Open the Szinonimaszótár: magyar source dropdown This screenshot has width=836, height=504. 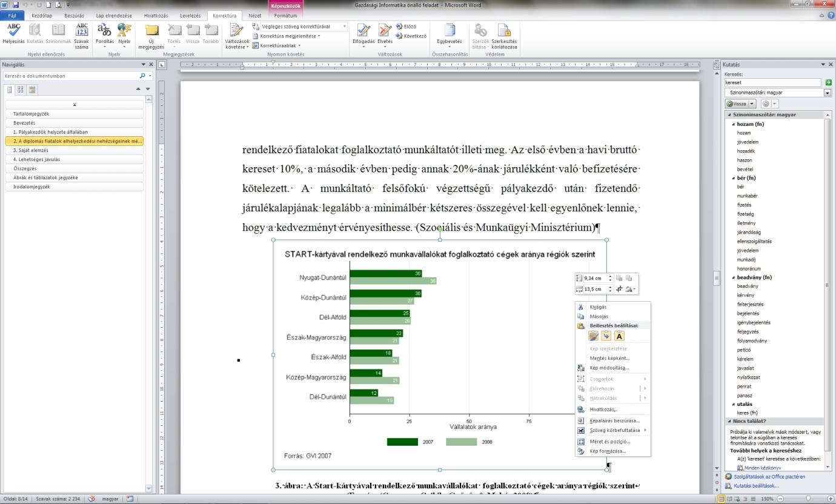click(828, 93)
